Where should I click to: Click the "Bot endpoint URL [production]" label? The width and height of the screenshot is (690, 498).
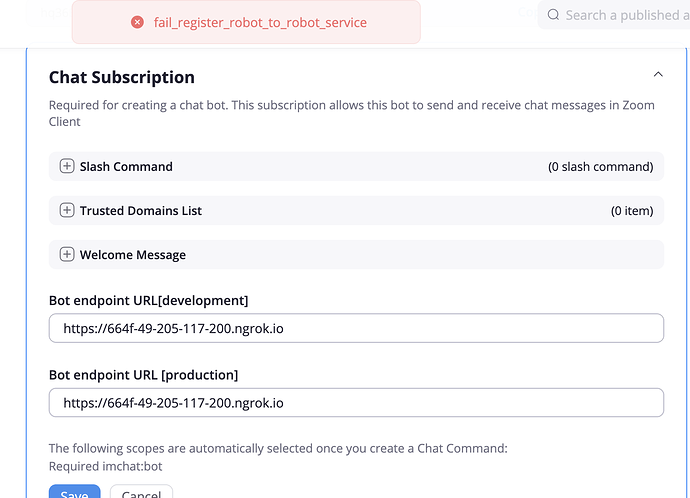(143, 375)
